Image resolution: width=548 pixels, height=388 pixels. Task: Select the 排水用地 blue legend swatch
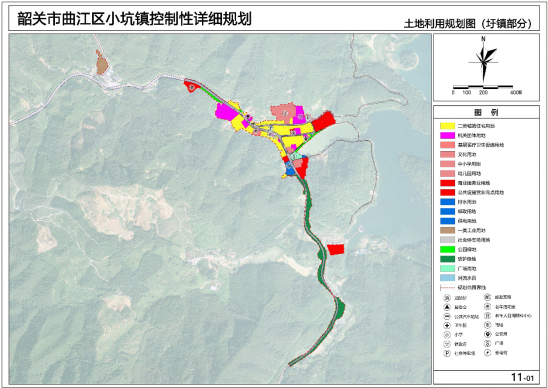pyautogui.click(x=447, y=202)
